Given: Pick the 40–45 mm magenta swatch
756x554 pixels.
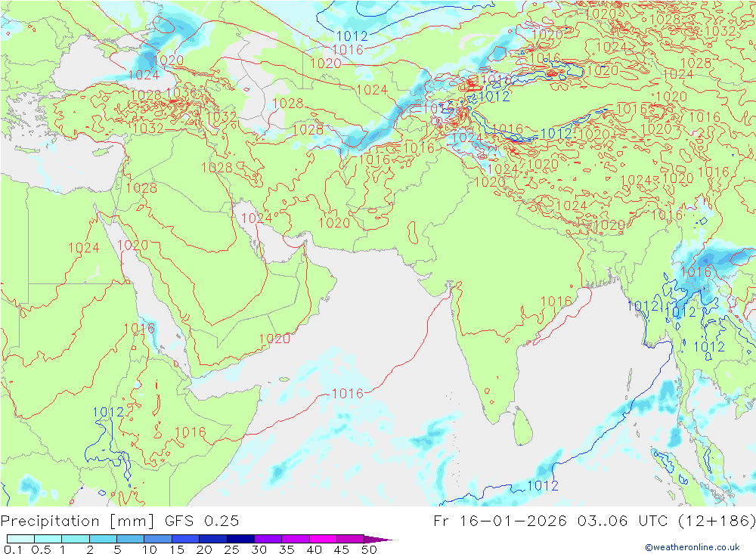Looking at the screenshot, I should [323, 539].
